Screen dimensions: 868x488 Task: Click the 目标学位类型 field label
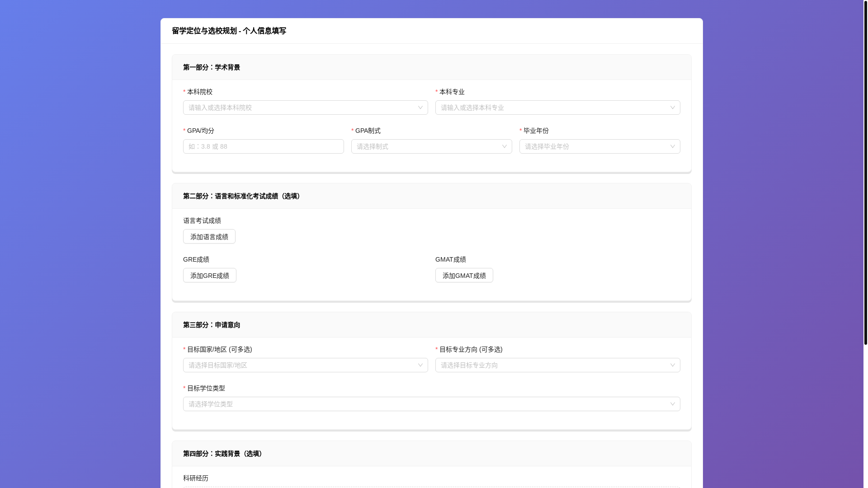point(206,388)
